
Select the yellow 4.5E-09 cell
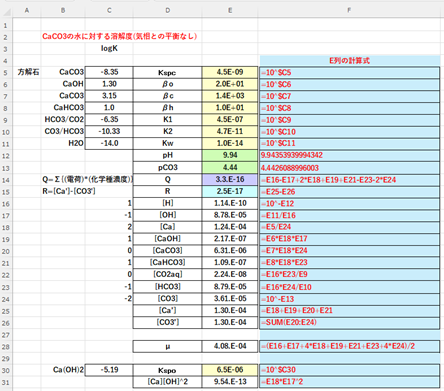pyautogui.click(x=230, y=72)
